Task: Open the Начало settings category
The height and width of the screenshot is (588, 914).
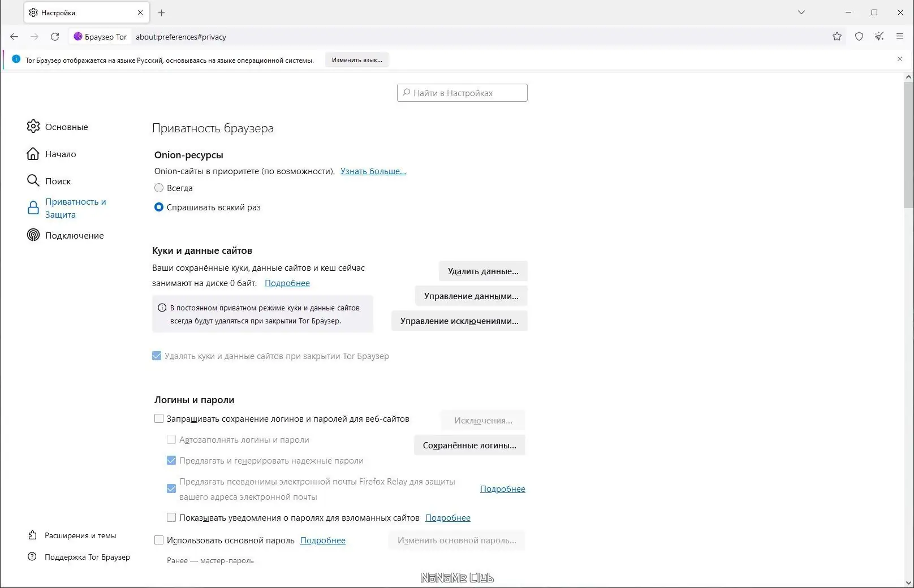Action: (61, 154)
